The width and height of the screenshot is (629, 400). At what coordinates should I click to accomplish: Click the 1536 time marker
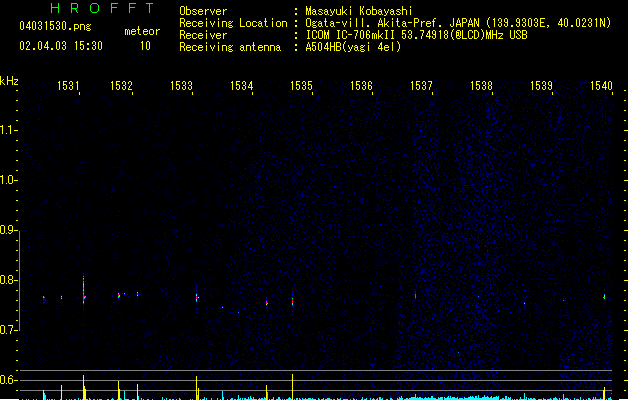point(361,86)
